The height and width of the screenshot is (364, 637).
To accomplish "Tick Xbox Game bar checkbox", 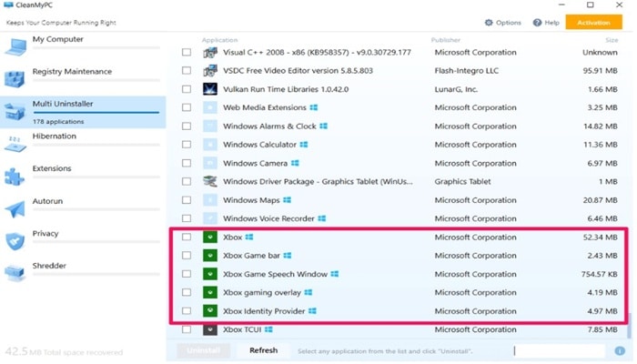I will (x=187, y=256).
